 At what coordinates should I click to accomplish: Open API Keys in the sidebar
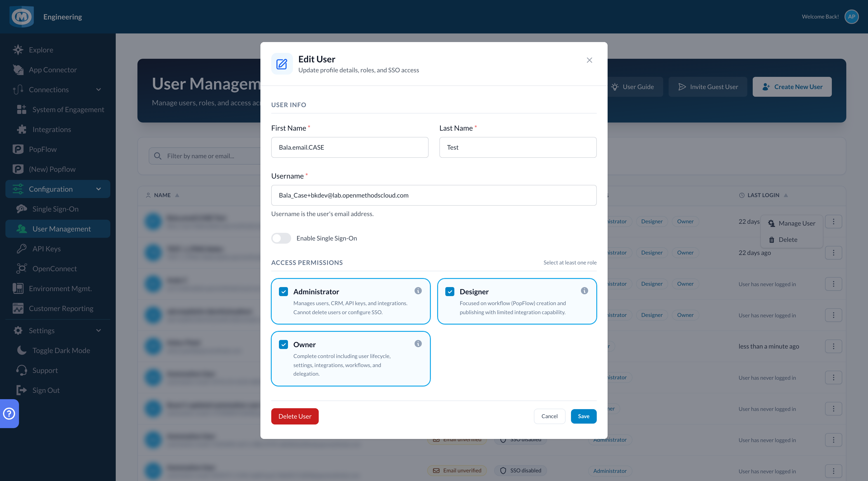(x=58, y=249)
